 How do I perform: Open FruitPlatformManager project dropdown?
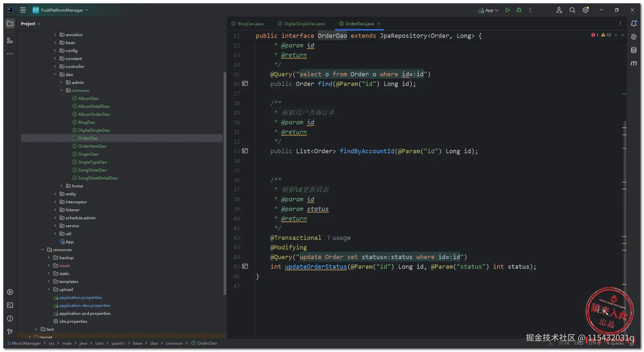(60, 10)
